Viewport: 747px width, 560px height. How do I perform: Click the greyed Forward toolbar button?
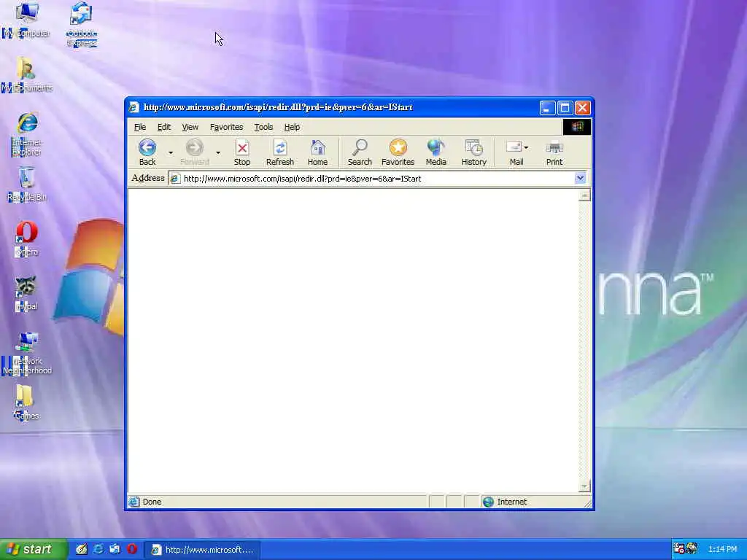(194, 152)
